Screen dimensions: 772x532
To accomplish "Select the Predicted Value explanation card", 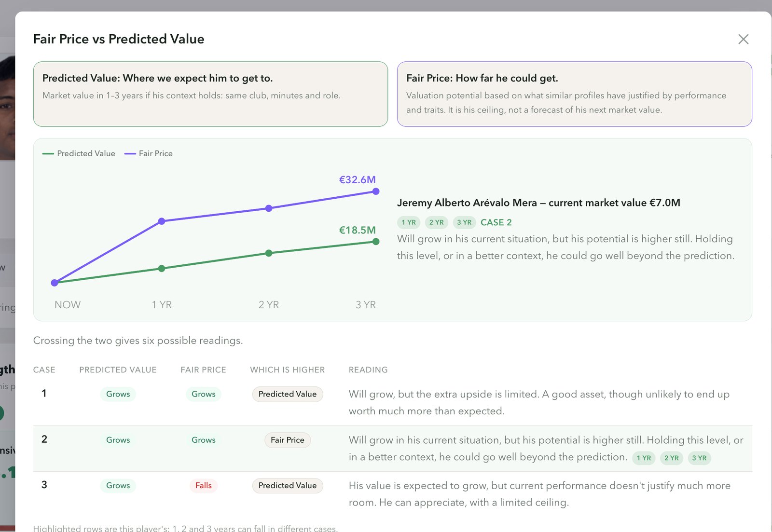I will pos(210,94).
